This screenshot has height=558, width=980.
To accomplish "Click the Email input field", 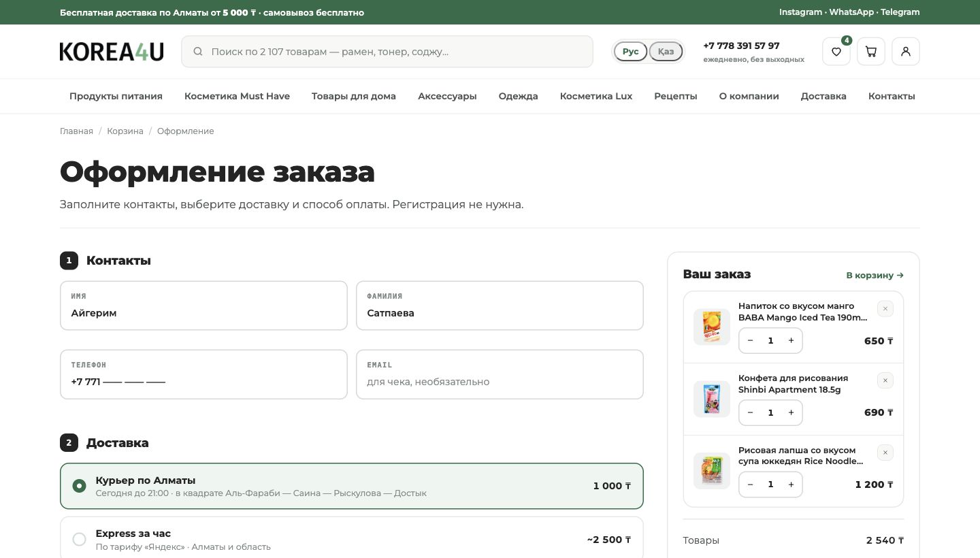I will (x=500, y=374).
